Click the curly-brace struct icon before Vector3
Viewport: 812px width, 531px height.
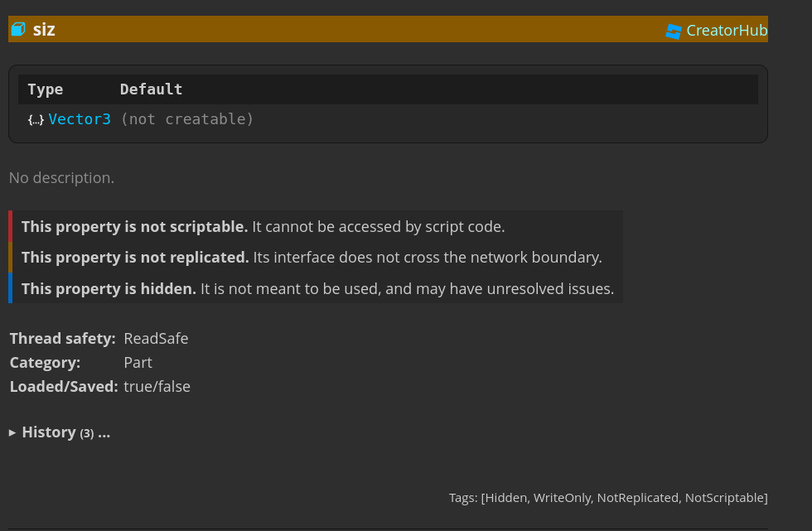(x=36, y=120)
